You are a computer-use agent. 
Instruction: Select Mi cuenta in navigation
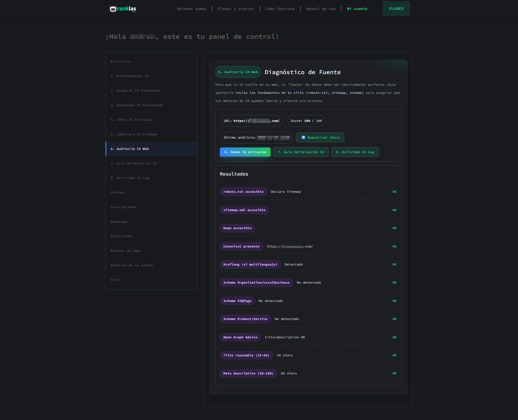click(x=357, y=9)
